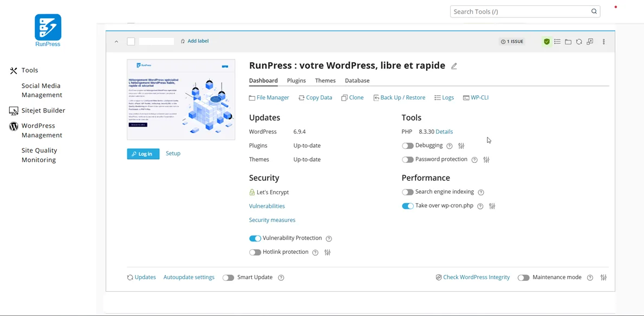
Task: Toggle the Debugging switch
Action: coord(407,146)
